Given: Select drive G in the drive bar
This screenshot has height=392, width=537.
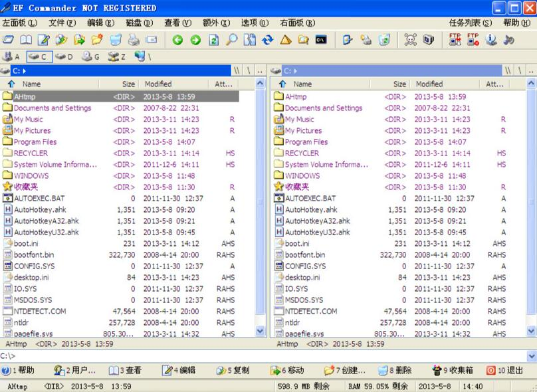Looking at the screenshot, I should click(90, 57).
